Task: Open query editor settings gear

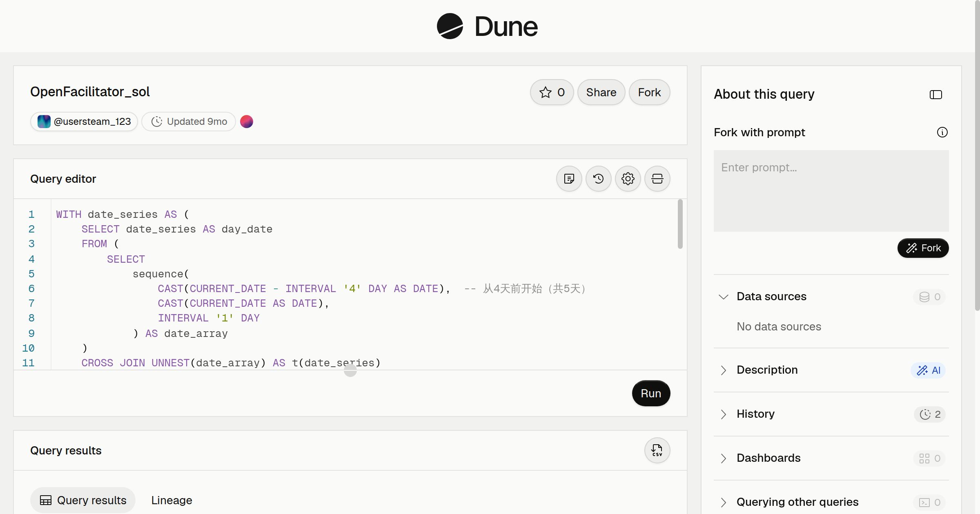Action: point(628,179)
